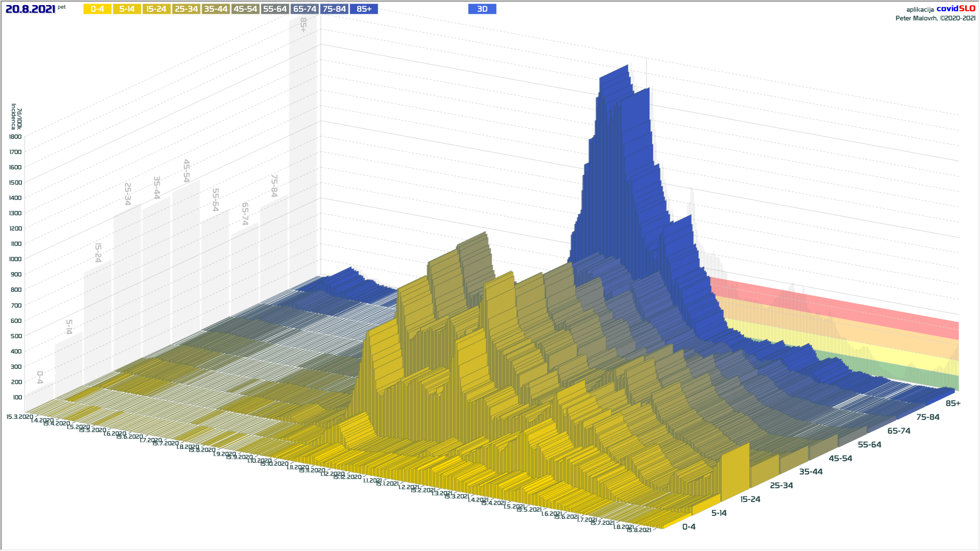Toggle the 35-44 age group button
980x551 pixels.
[215, 9]
